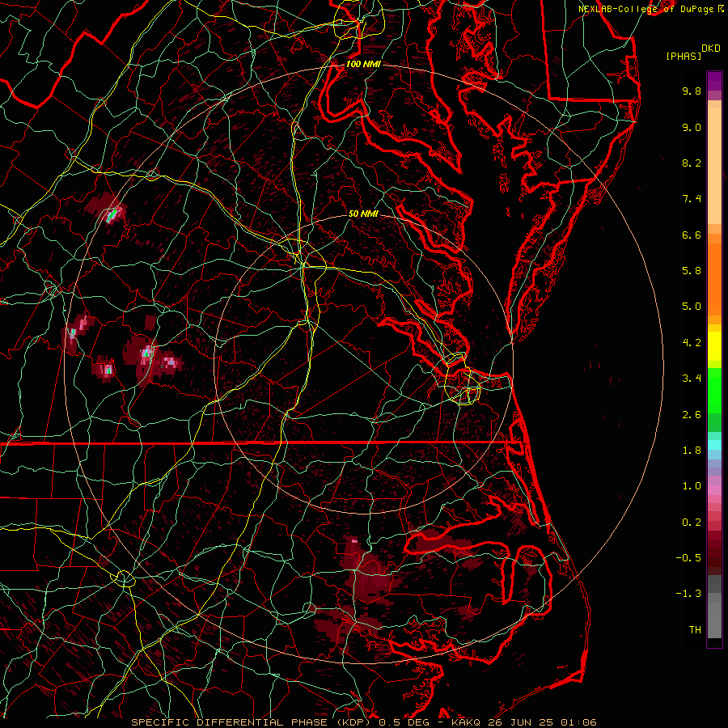Viewport: 728px width, 728px height.
Task: Select the 1.0 legend value
Action: click(x=692, y=486)
